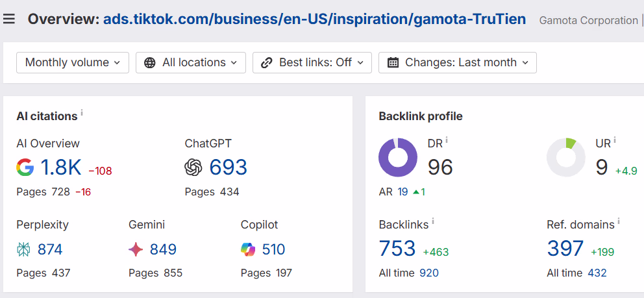The width and height of the screenshot is (644, 298).
Task: Open the Gemini 849 citations value
Action: [x=163, y=249]
